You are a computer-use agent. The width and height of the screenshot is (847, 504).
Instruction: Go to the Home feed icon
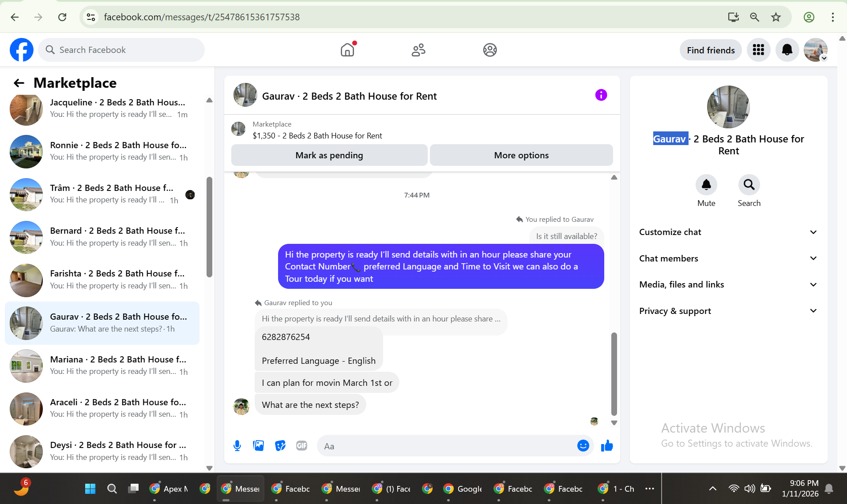[x=348, y=50]
